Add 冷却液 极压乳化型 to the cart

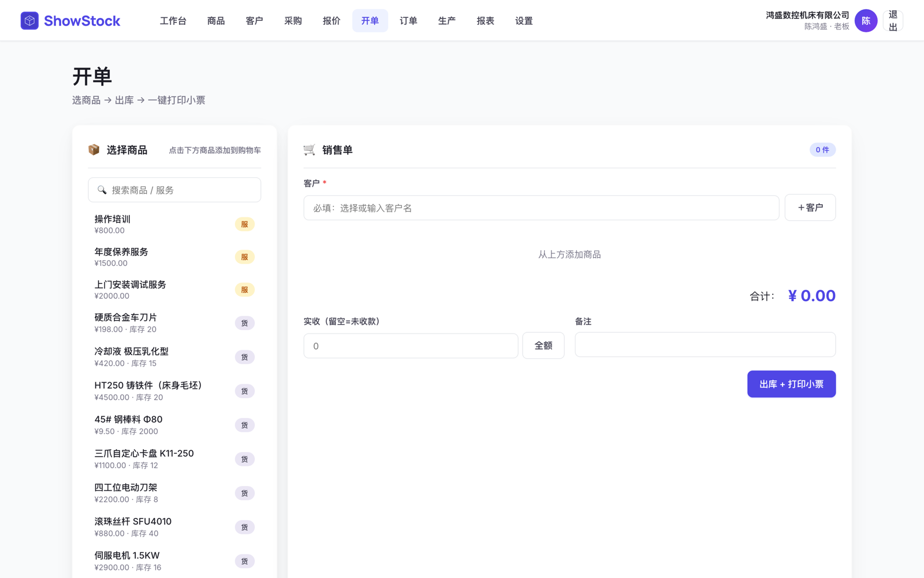click(x=174, y=357)
